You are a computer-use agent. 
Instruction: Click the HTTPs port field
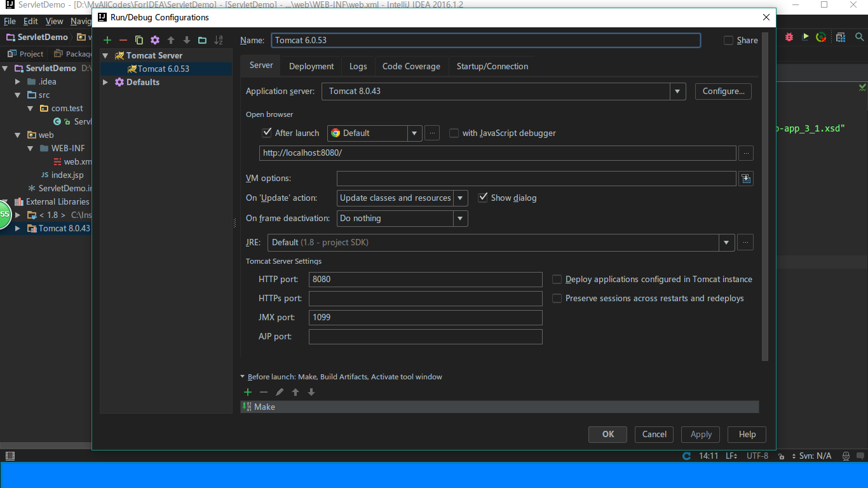point(425,298)
